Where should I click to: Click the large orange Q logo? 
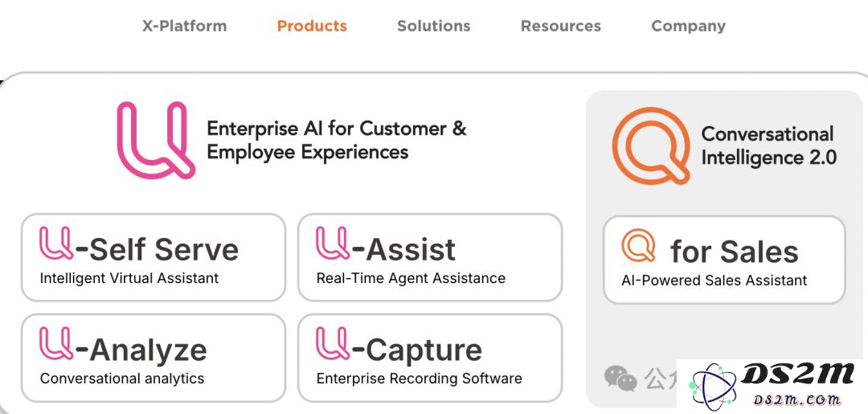pyautogui.click(x=652, y=146)
